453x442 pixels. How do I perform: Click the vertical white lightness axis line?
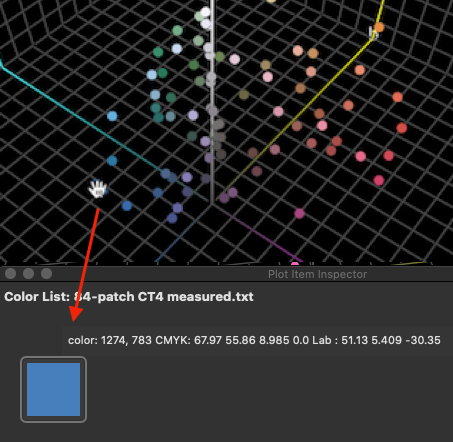(212, 100)
